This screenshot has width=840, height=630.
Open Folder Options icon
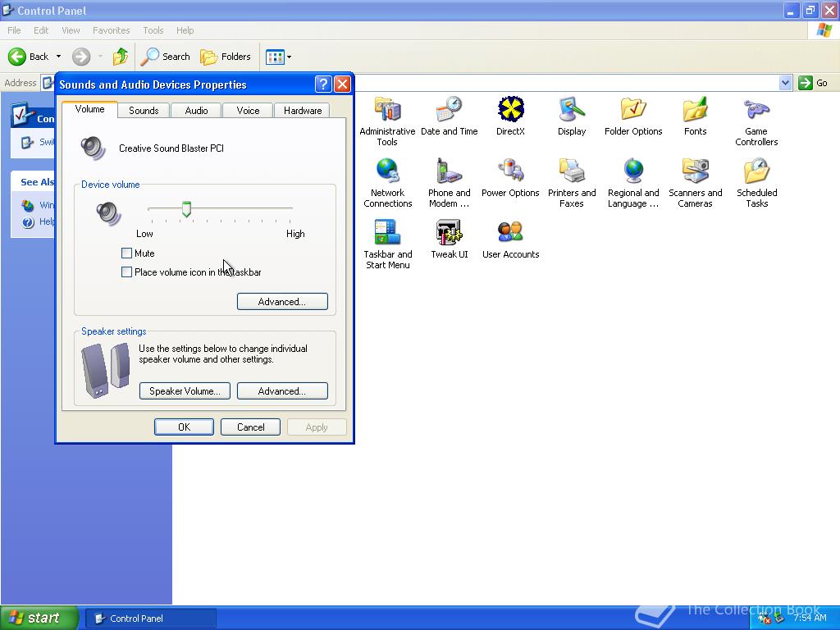click(633, 116)
